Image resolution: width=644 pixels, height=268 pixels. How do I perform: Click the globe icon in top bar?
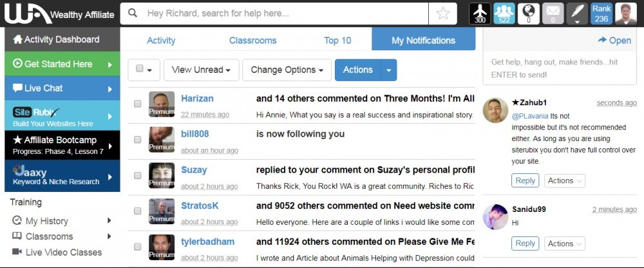click(x=529, y=14)
